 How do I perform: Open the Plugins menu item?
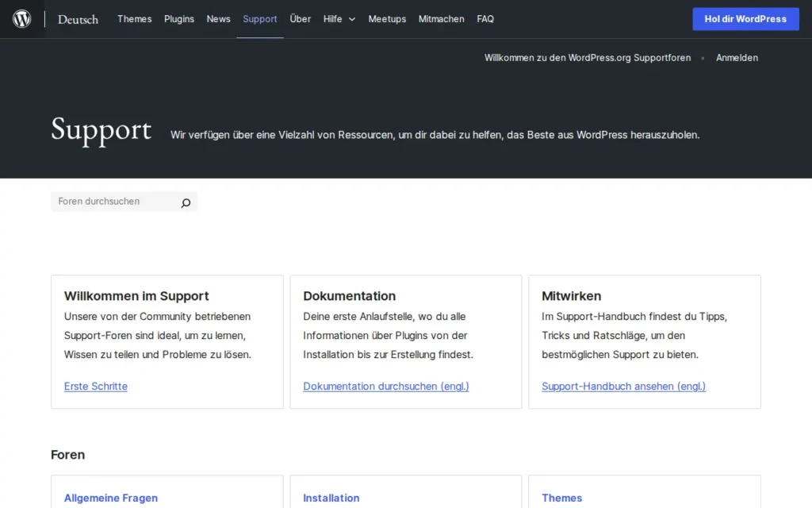tap(179, 19)
